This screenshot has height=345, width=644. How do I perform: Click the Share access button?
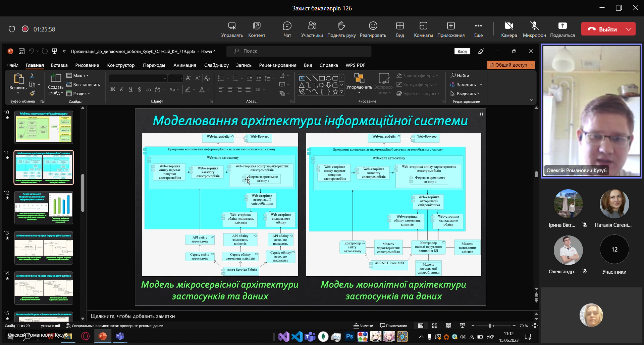[x=511, y=65]
